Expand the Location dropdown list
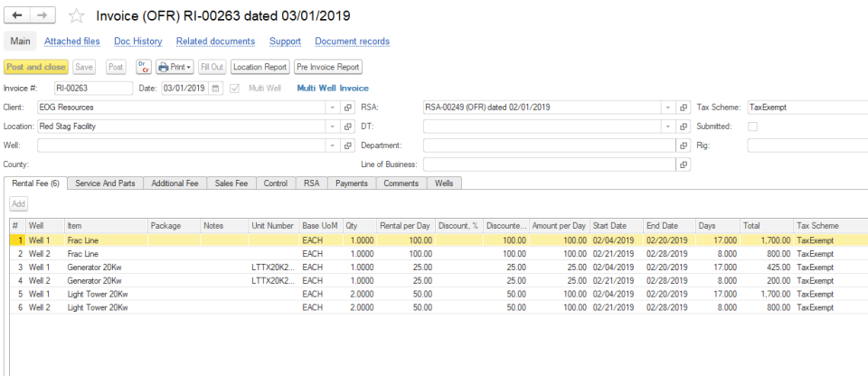Image resolution: width=868 pixels, height=376 pixels. pos(333,127)
